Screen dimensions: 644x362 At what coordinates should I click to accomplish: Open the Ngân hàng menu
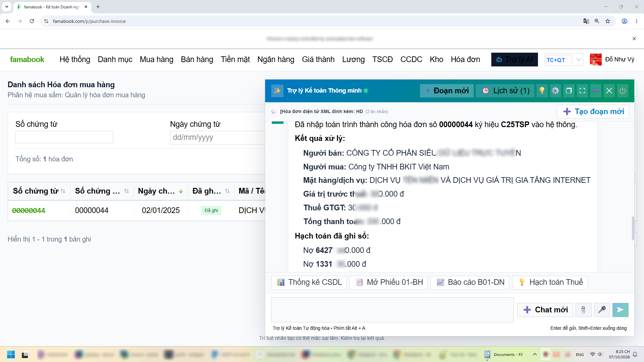[276, 59]
